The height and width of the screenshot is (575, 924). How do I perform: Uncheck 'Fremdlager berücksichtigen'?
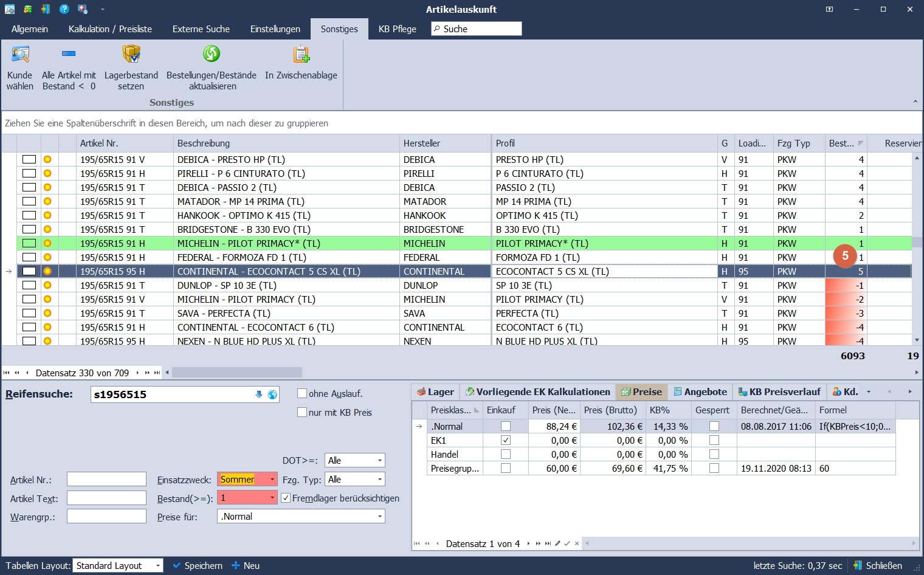pyautogui.click(x=286, y=498)
